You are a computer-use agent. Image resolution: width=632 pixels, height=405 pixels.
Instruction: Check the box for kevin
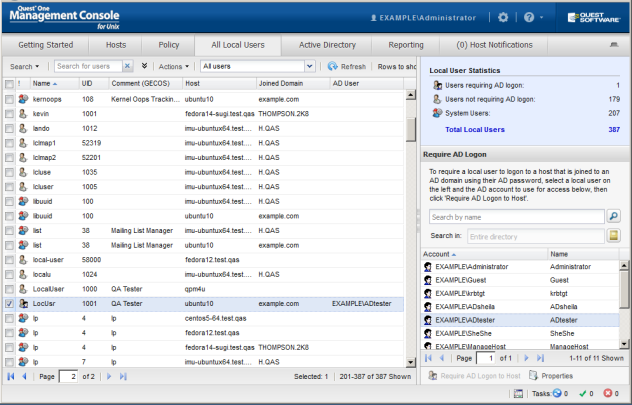[x=9, y=114]
